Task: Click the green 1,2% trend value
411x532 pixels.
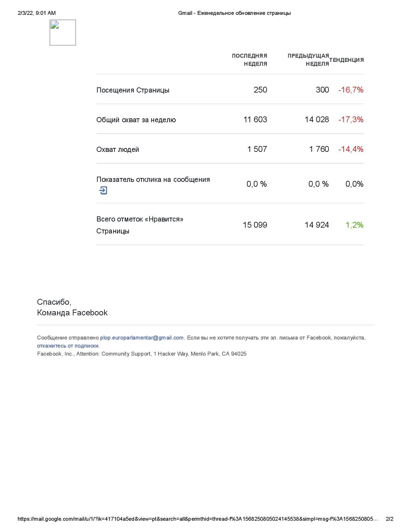Action: [355, 225]
